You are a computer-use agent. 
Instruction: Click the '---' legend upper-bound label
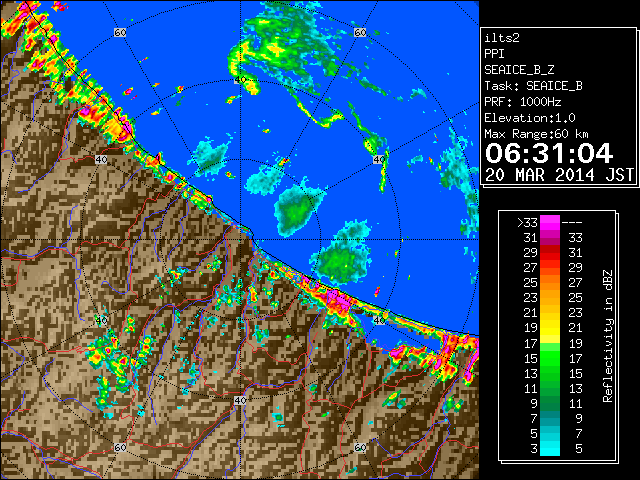[572, 223]
